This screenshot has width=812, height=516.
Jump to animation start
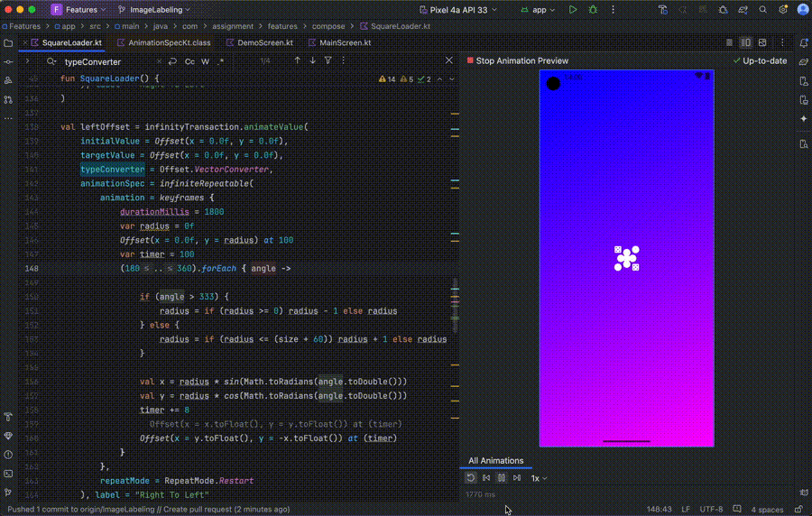[x=486, y=478]
